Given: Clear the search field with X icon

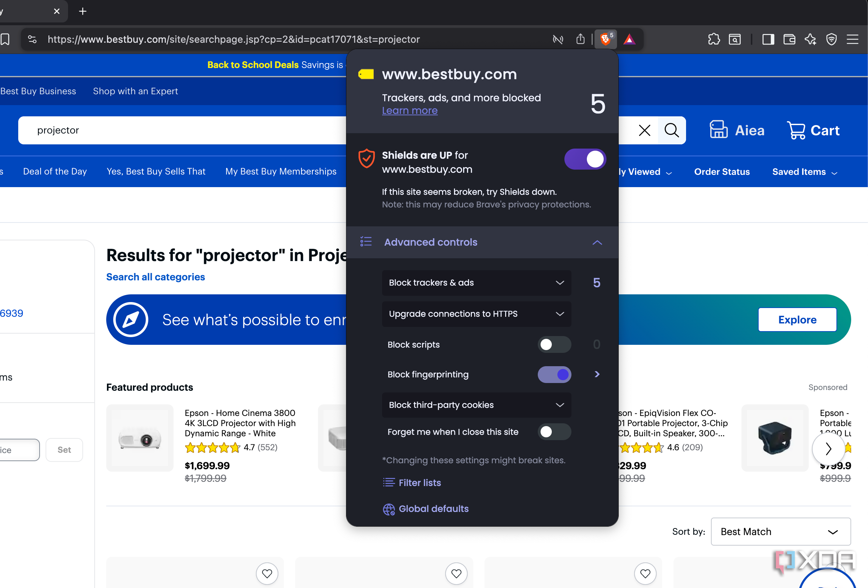Looking at the screenshot, I should click(x=644, y=130).
